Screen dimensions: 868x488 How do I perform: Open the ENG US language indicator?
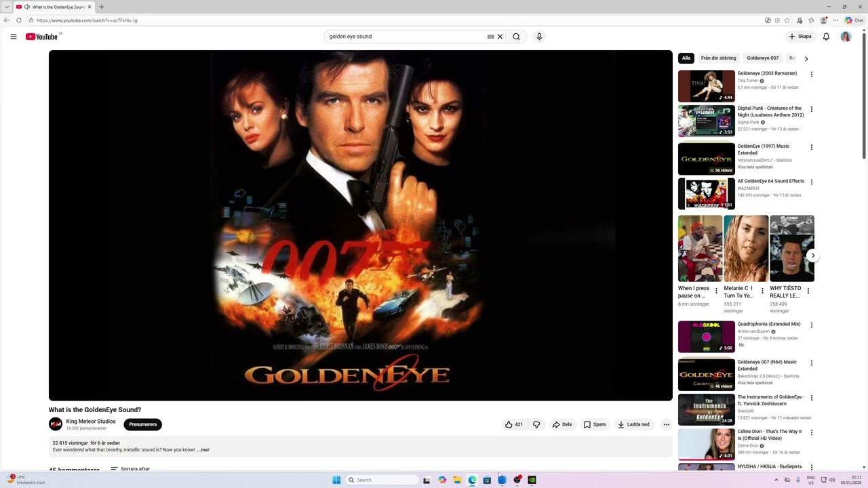810,480
